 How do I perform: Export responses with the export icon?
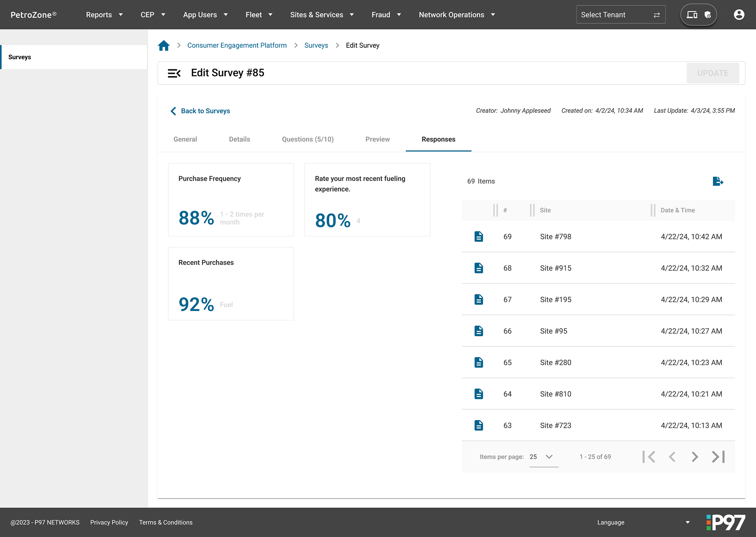tap(717, 181)
